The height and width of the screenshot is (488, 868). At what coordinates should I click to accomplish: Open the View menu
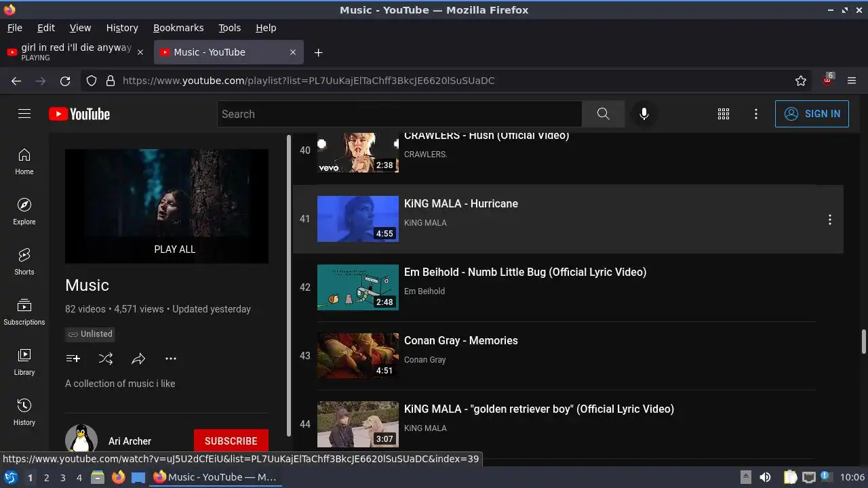pyautogui.click(x=80, y=28)
